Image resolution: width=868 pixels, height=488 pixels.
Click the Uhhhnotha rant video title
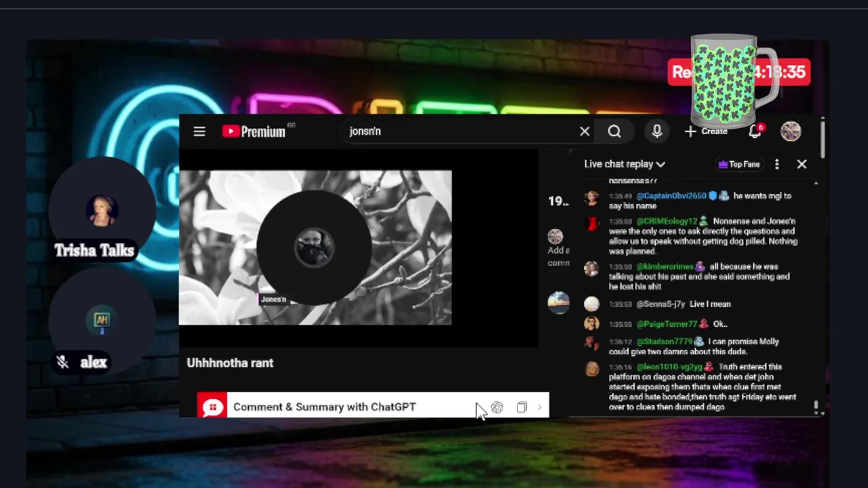point(230,363)
